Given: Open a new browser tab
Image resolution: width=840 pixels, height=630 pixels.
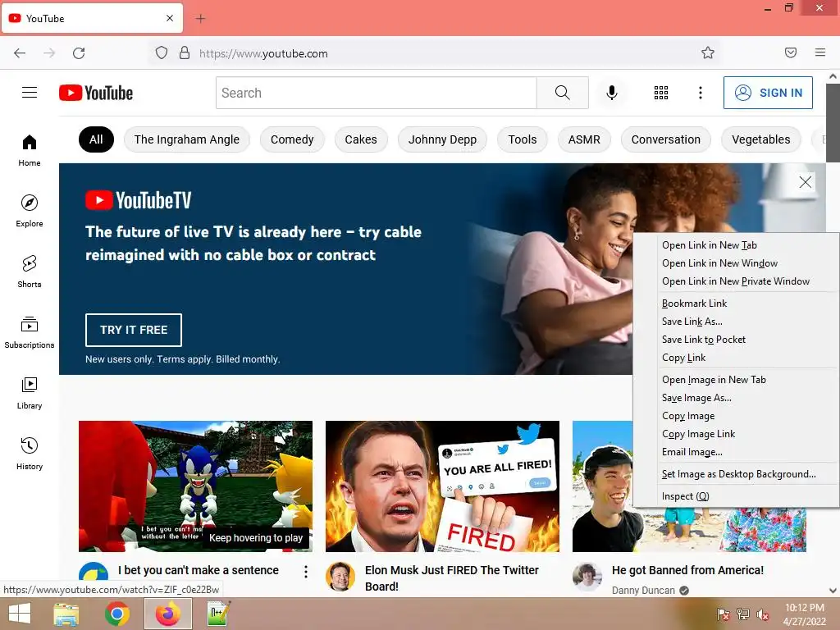Looking at the screenshot, I should coord(200,19).
